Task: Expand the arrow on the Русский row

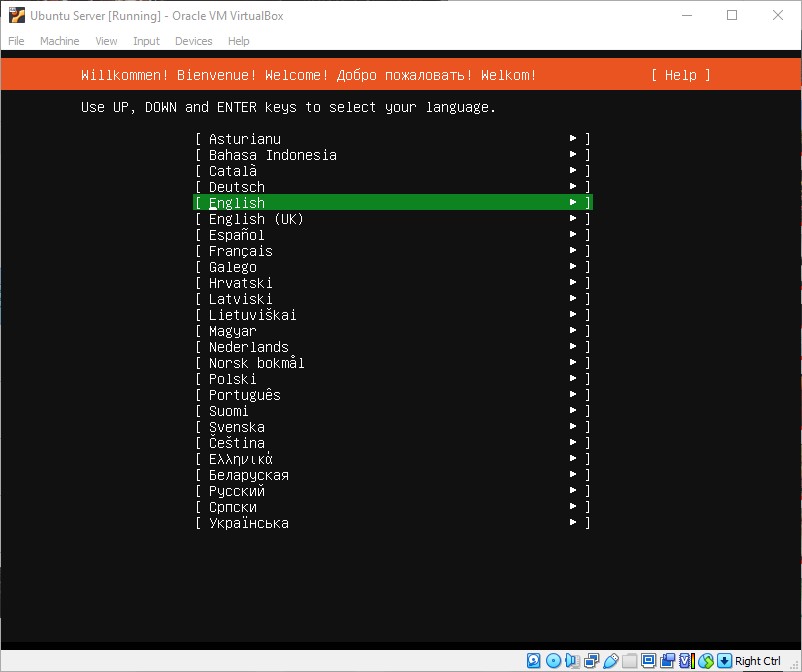Action: coord(573,490)
